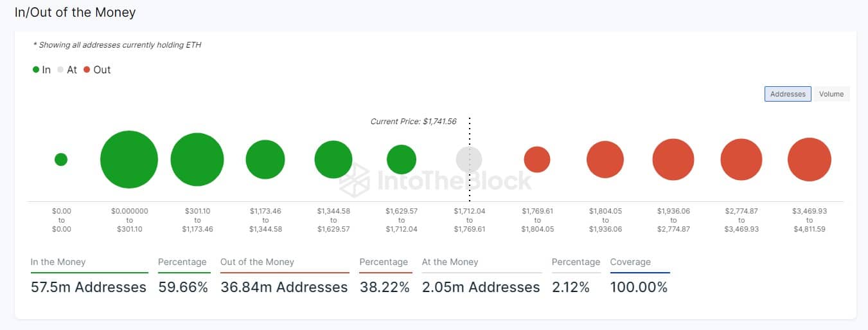Select the red bubble for $1,936.06 to $2,774.87
Image resolution: width=868 pixels, height=330 pixels.
(x=673, y=160)
